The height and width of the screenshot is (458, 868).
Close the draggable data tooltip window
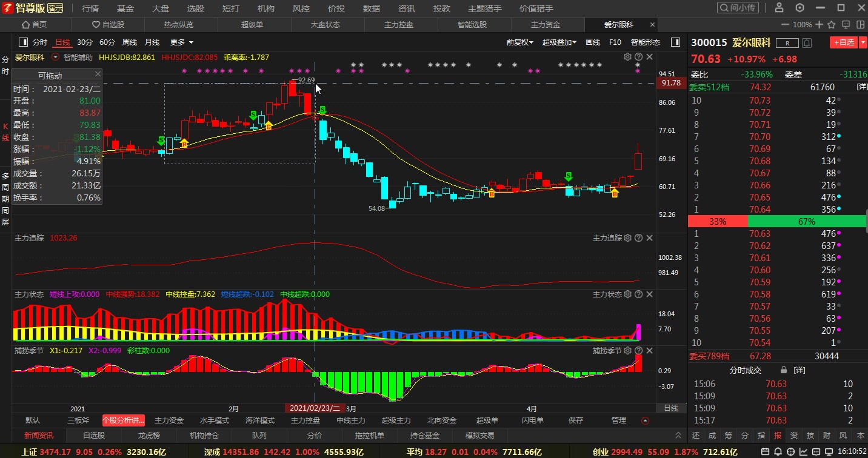coord(98,74)
